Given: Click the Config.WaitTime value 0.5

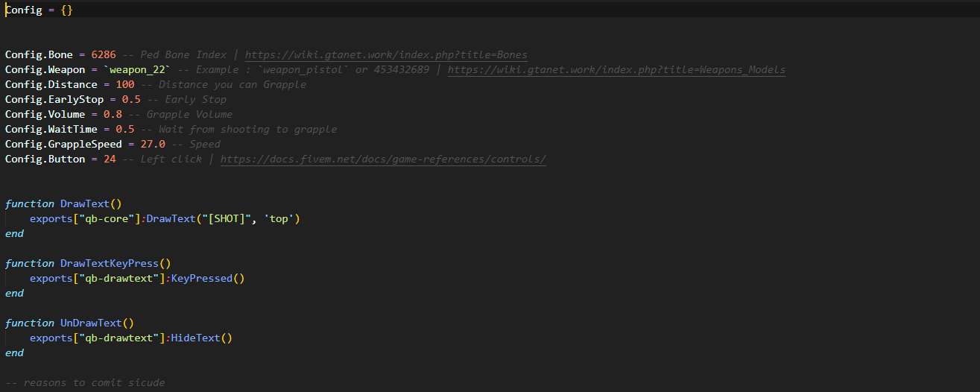Looking at the screenshot, I should pos(125,130).
